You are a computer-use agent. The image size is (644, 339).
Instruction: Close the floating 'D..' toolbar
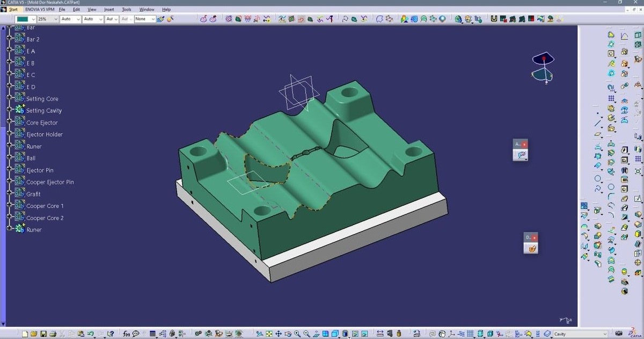pos(535,237)
